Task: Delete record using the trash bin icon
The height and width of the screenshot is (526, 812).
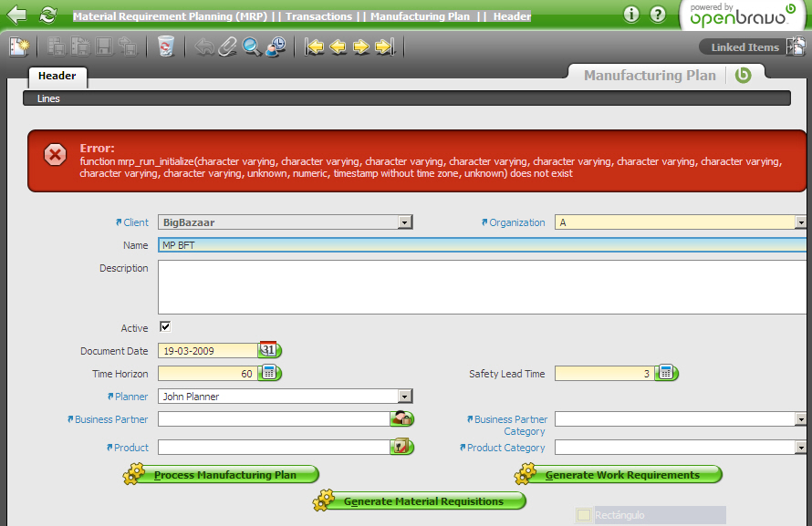Action: pos(165,46)
